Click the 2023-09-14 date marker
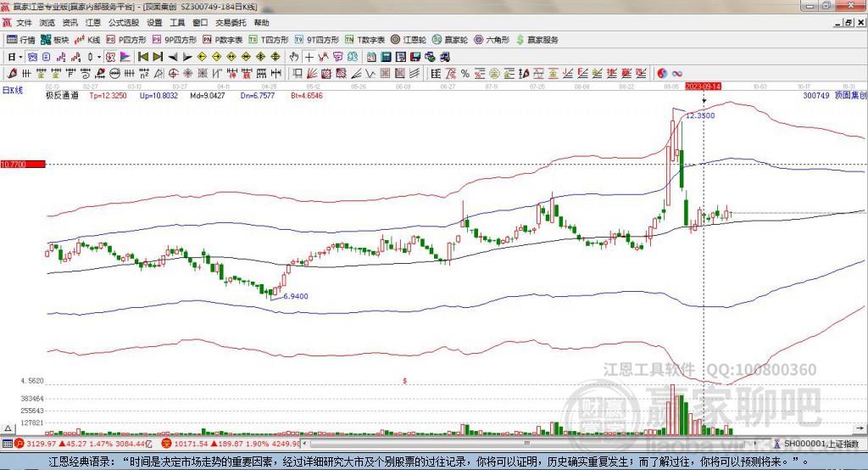Image resolution: width=868 pixels, height=470 pixels. [703, 87]
